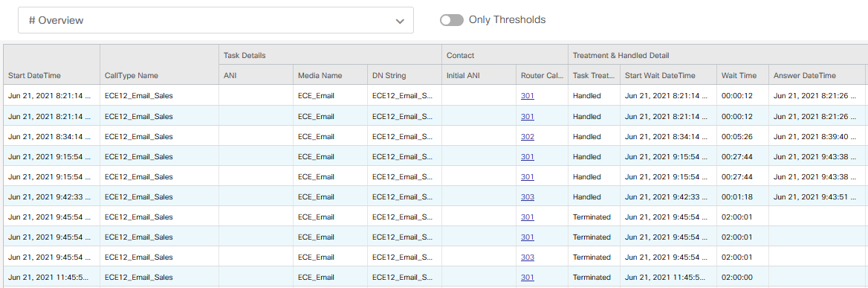Select start time Jun 21, 2021 9:42:33 cell
The height and width of the screenshot is (288, 868).
pos(51,196)
